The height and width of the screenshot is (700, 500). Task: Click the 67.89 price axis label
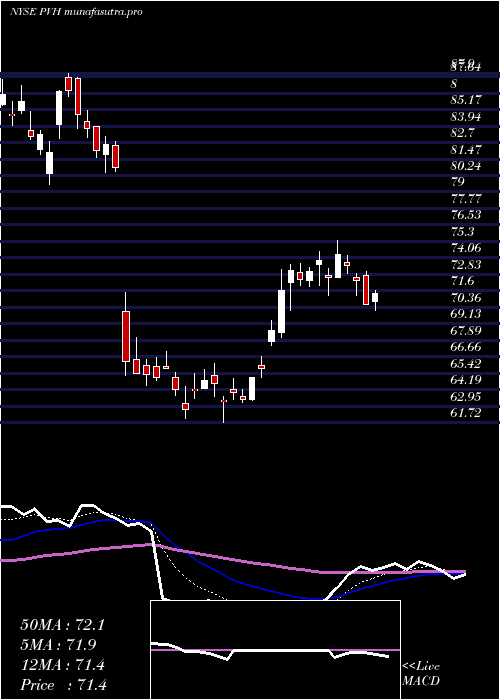click(467, 330)
